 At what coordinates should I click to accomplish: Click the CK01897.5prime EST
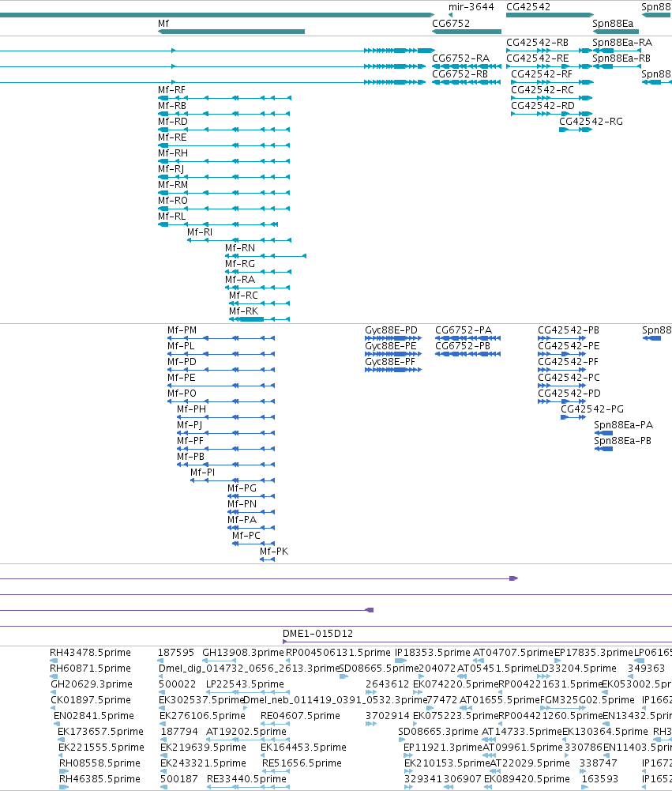[53, 708]
